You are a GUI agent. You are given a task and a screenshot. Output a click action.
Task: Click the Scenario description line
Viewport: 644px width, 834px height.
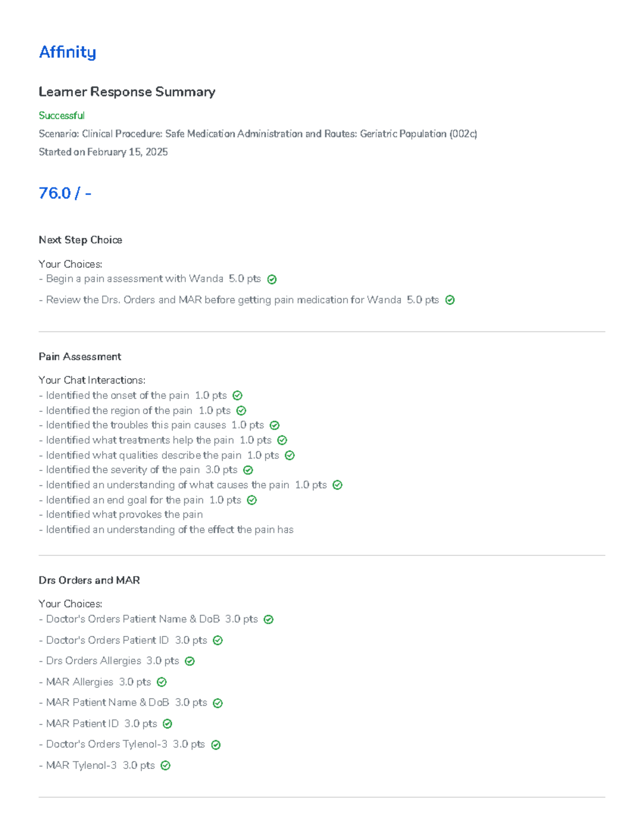click(x=258, y=134)
